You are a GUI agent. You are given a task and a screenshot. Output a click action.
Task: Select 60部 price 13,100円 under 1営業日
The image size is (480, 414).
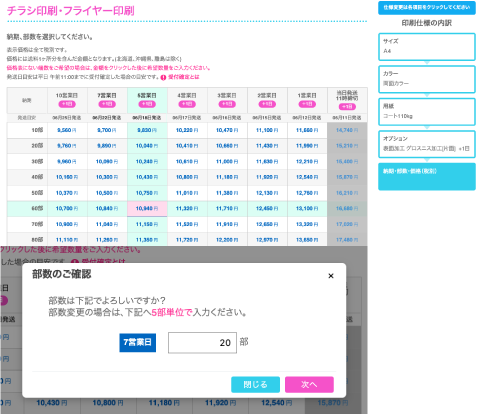(x=307, y=209)
